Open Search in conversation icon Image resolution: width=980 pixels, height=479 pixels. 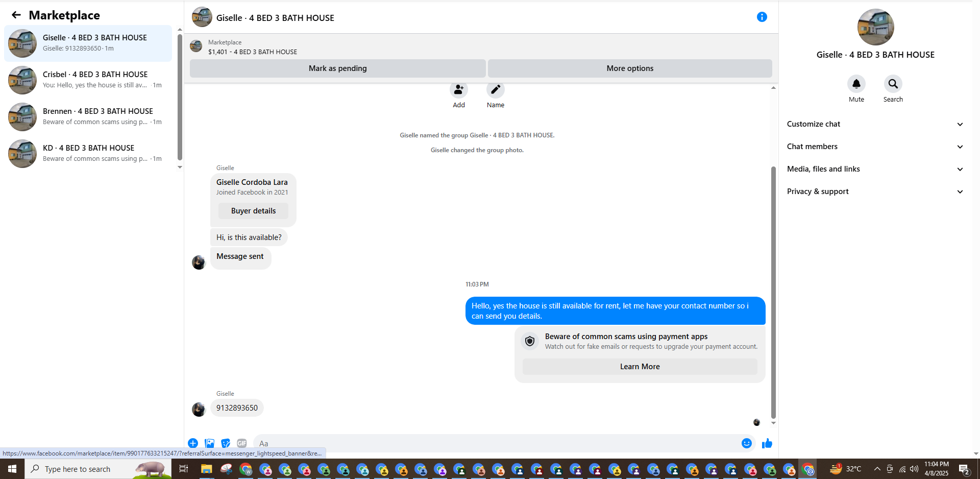click(x=893, y=84)
